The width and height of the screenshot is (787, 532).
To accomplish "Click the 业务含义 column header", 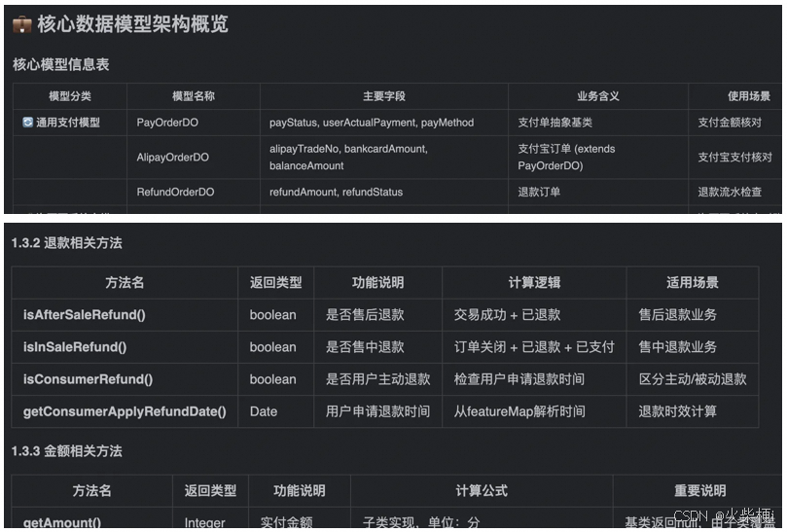I will [597, 96].
